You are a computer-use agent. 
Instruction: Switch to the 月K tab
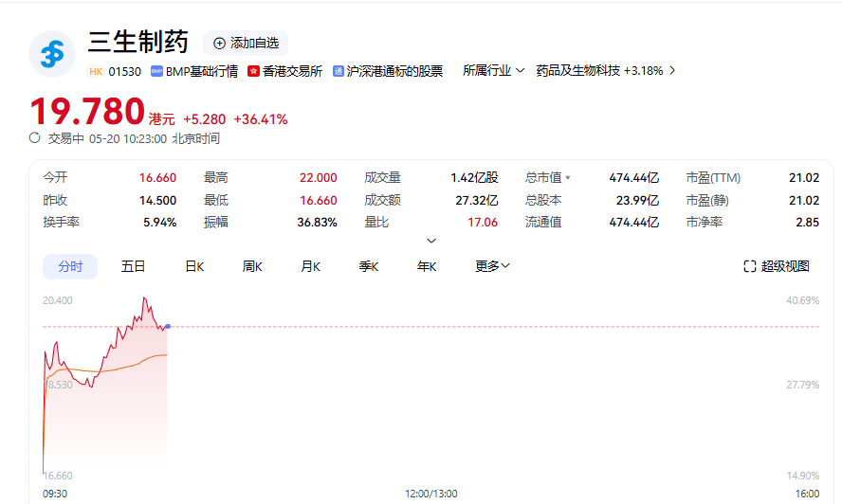pos(310,266)
